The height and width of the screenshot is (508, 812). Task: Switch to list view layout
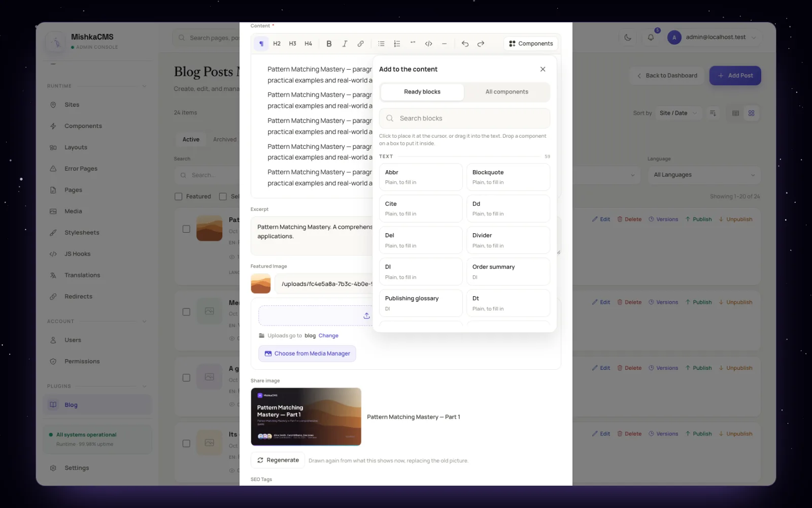[735, 113]
